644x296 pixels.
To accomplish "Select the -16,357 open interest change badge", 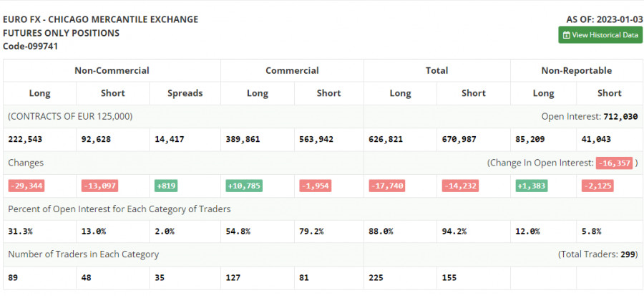I will coord(615,163).
